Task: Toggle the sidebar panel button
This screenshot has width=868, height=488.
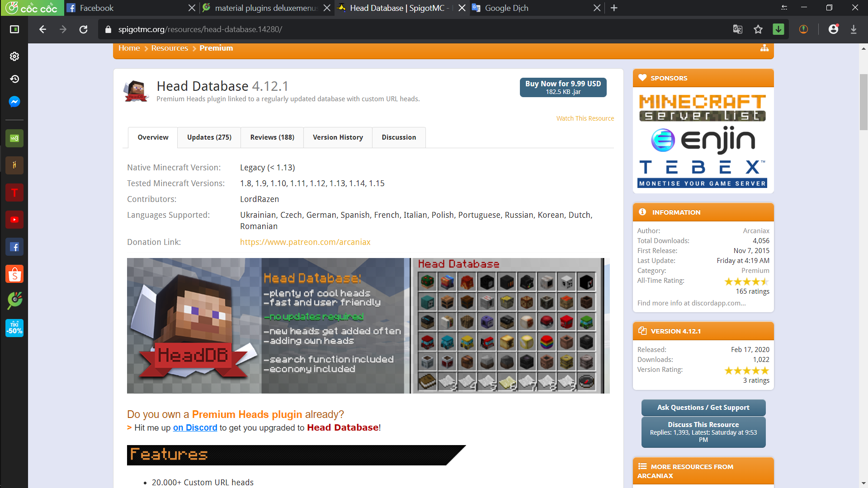Action: coord(14,29)
